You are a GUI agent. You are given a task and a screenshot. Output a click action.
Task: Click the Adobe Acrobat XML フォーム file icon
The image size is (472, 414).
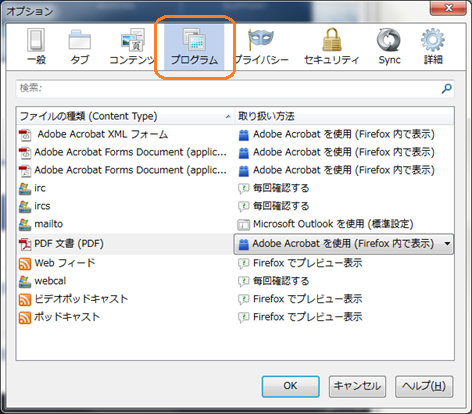point(25,134)
